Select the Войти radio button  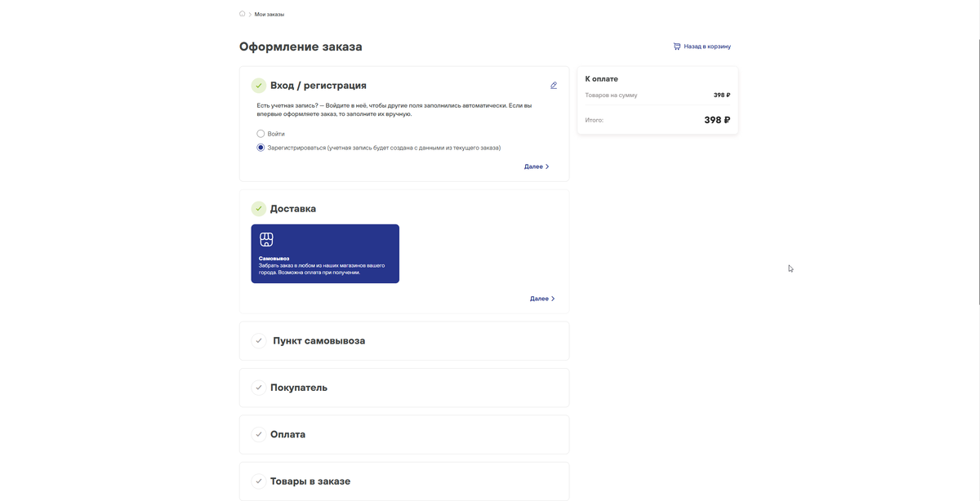(x=260, y=132)
